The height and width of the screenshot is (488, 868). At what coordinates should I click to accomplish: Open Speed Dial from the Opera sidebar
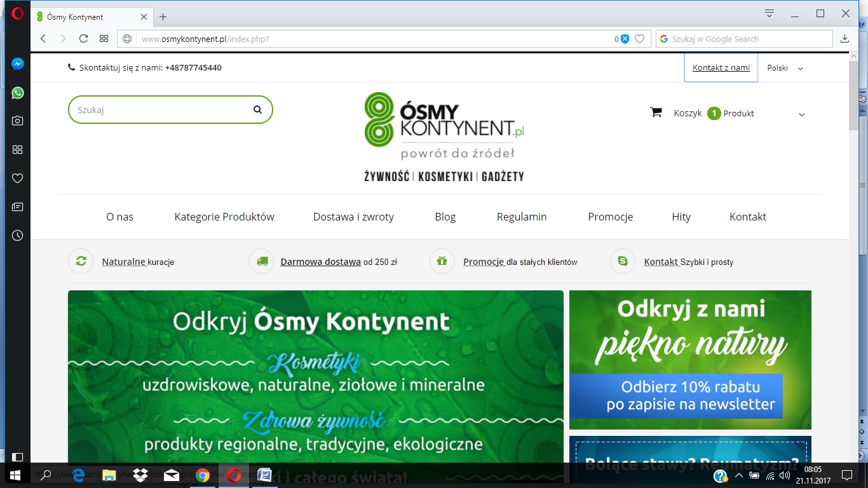(x=18, y=149)
